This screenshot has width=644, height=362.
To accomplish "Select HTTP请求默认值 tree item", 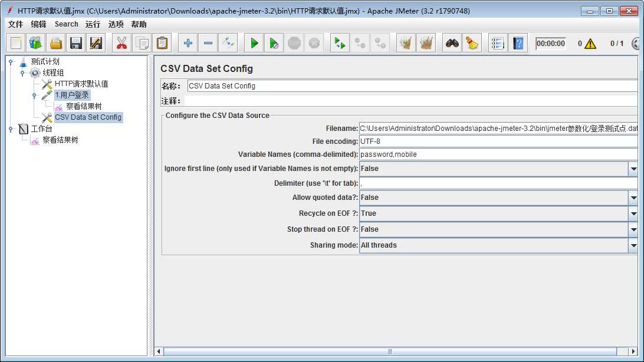I will point(81,84).
